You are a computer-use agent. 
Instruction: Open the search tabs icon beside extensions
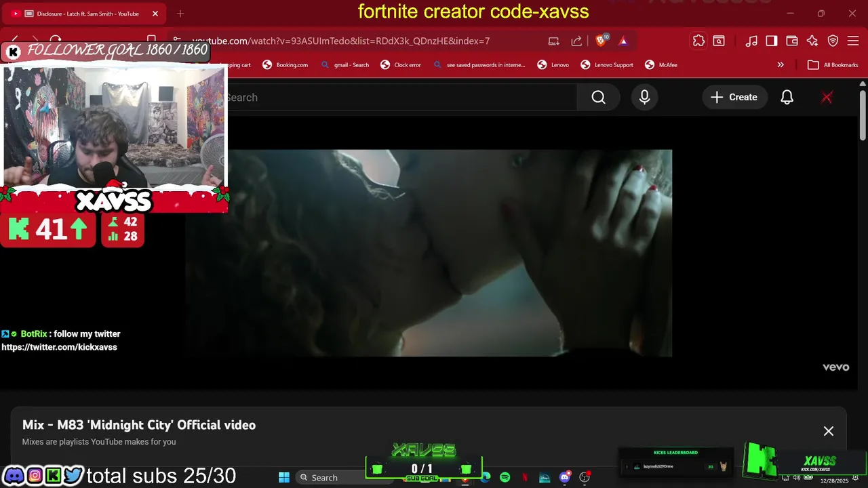pos(719,41)
